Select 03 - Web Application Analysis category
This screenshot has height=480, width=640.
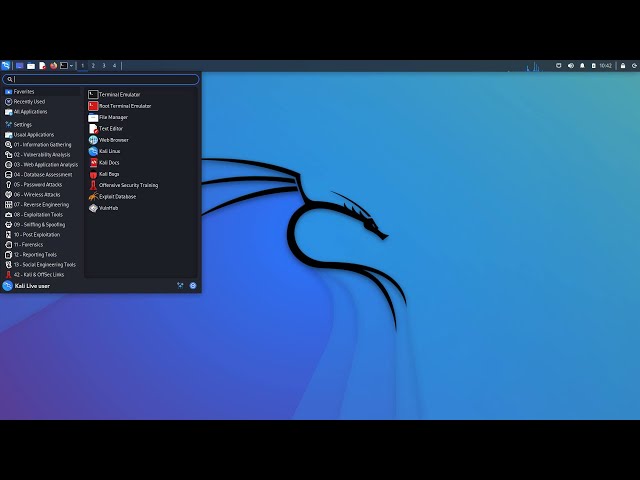pos(42,164)
